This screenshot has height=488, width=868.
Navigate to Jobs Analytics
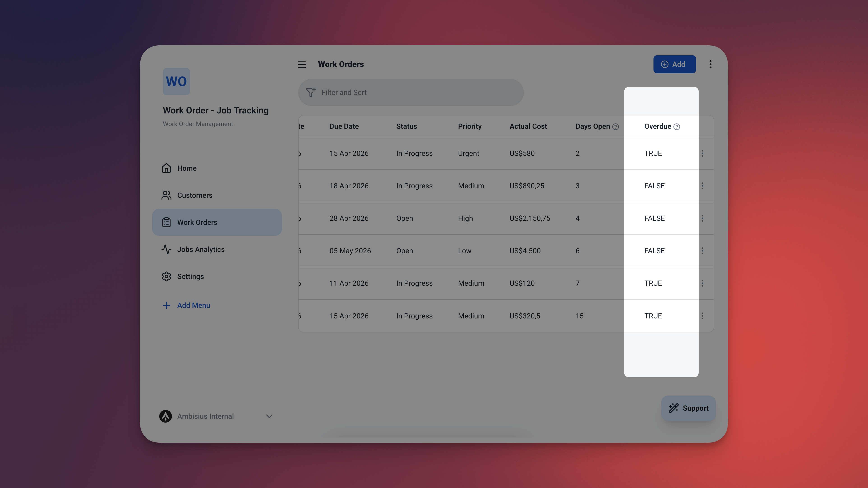coord(201,249)
